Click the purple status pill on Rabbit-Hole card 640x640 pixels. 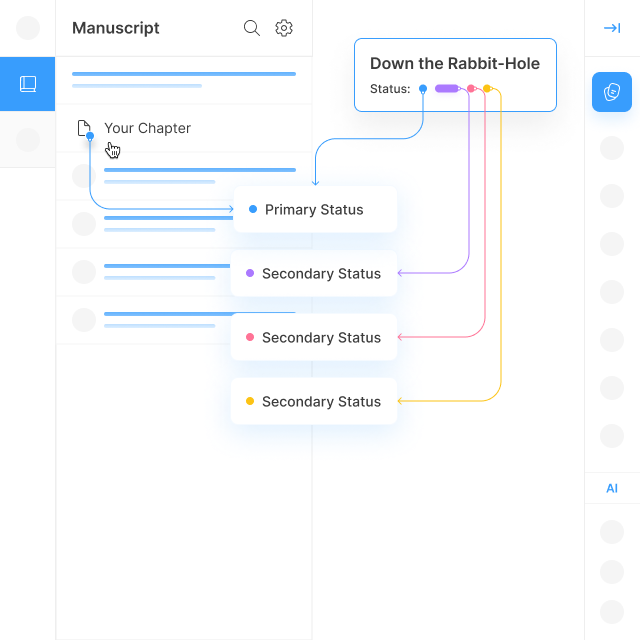coord(447,88)
